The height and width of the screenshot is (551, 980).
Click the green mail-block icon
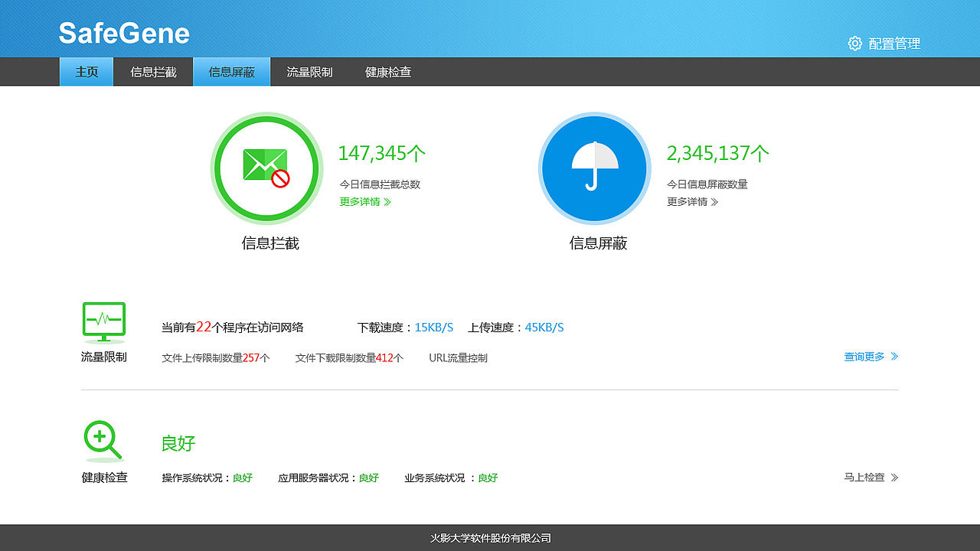[x=265, y=169]
